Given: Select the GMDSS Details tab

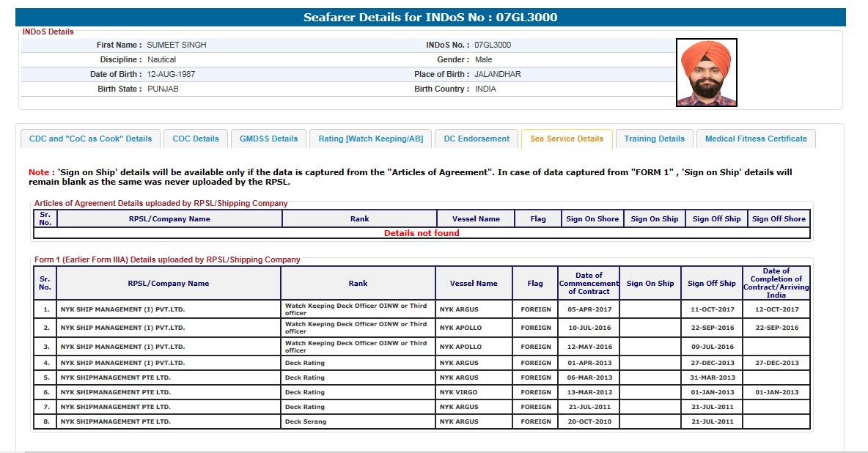Looking at the screenshot, I should (268, 139).
